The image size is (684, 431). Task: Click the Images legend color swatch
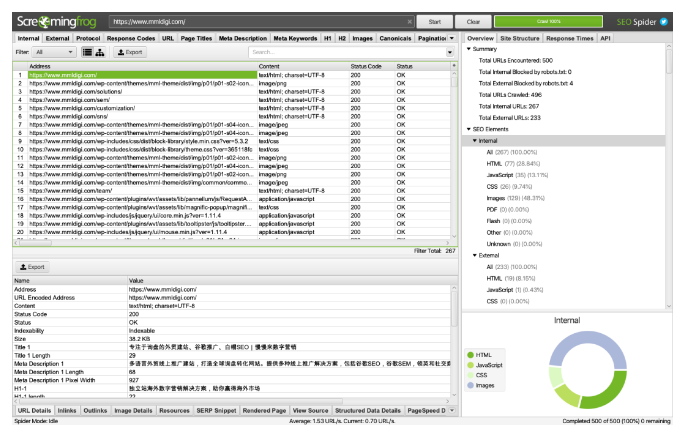470,385
